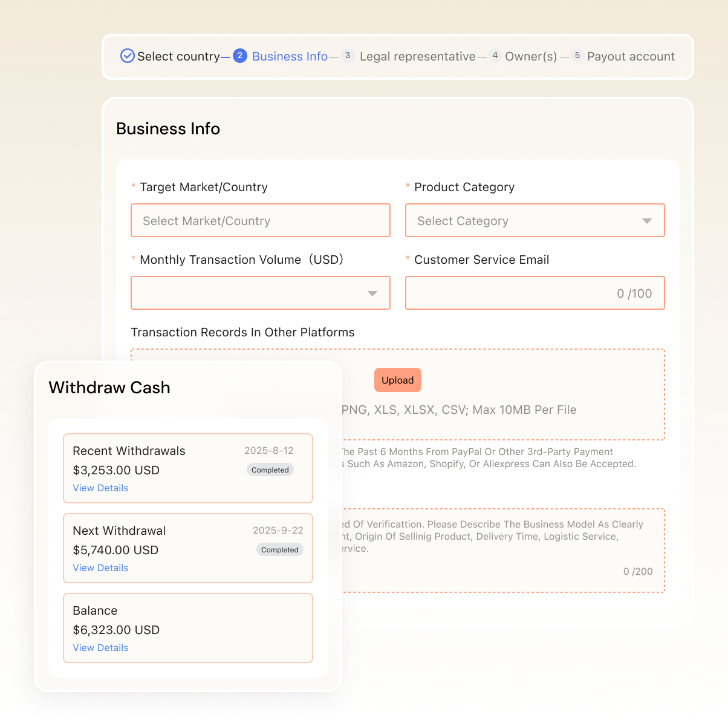Click the checkmark icon on Select country step
Screen dimensions: 728x726
click(x=127, y=56)
